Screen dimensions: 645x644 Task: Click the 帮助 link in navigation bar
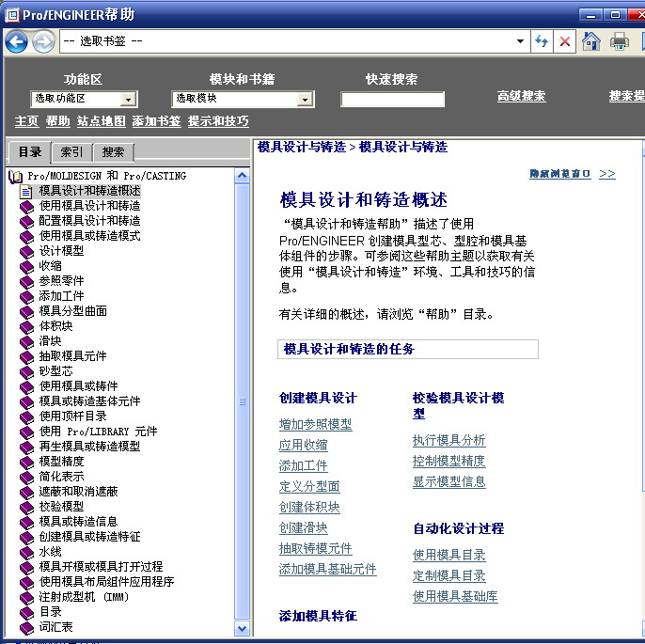pyautogui.click(x=57, y=121)
